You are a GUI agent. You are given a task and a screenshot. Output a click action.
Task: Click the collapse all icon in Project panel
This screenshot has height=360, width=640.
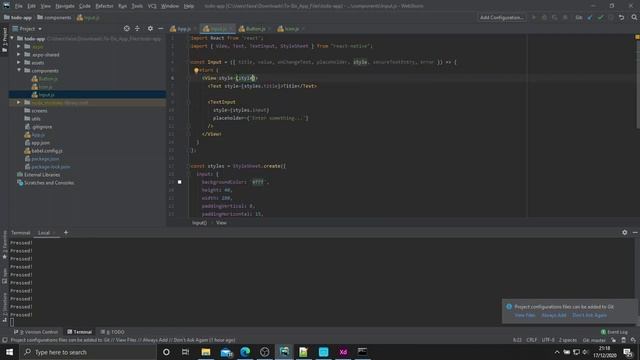138,29
